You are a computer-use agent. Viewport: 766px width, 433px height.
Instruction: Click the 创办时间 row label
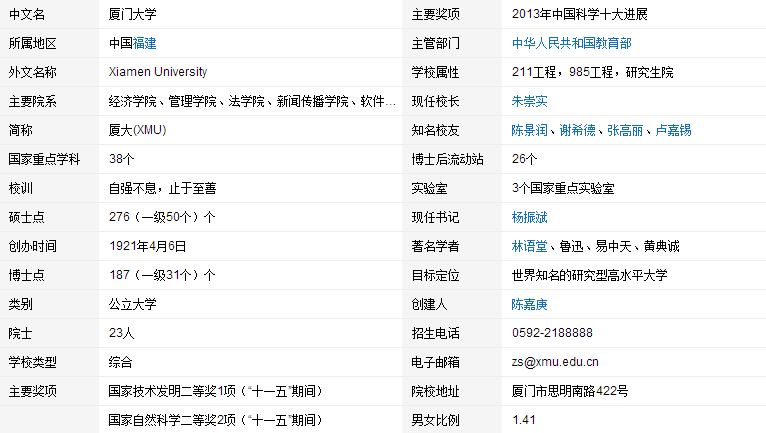[x=33, y=246]
